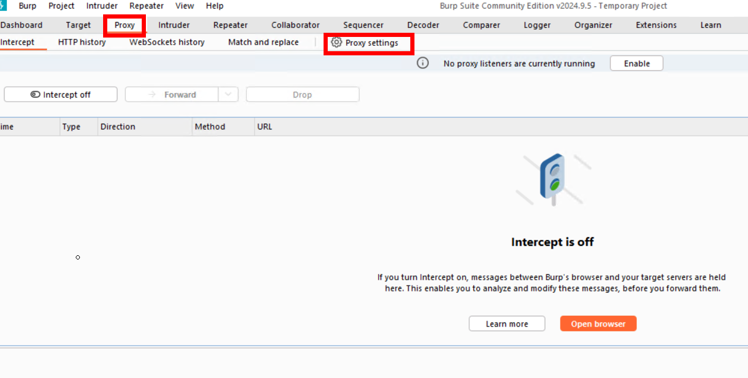The image size is (748, 378).
Task: Open the WebSockets history sub-tab
Action: click(x=167, y=42)
